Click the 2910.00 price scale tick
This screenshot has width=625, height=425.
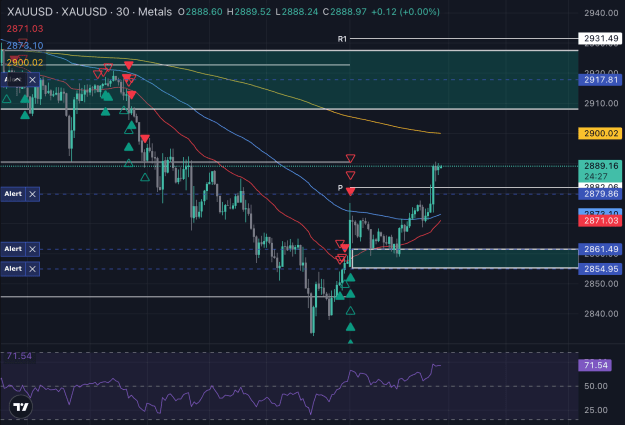tap(601, 104)
